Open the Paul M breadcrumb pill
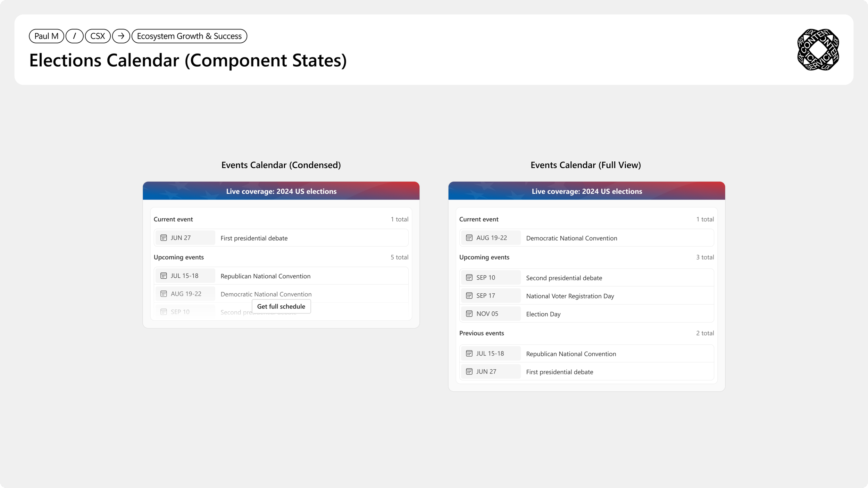This screenshot has height=488, width=868. (x=46, y=36)
